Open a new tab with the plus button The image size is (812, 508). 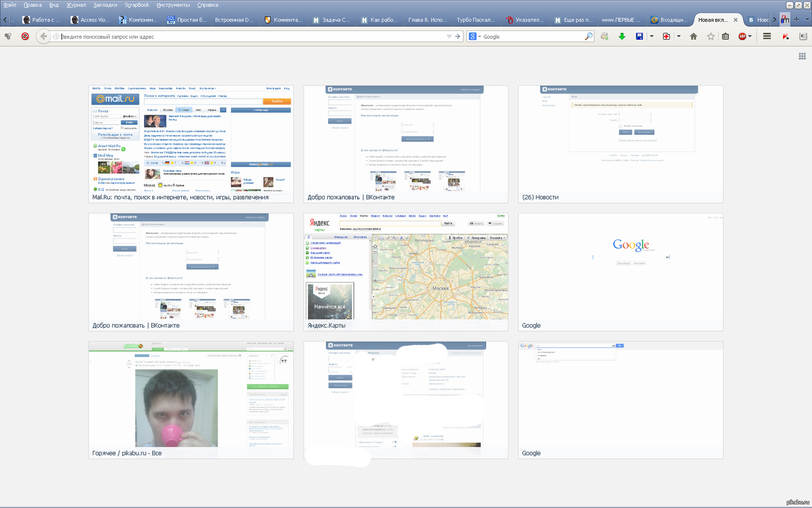coord(796,20)
